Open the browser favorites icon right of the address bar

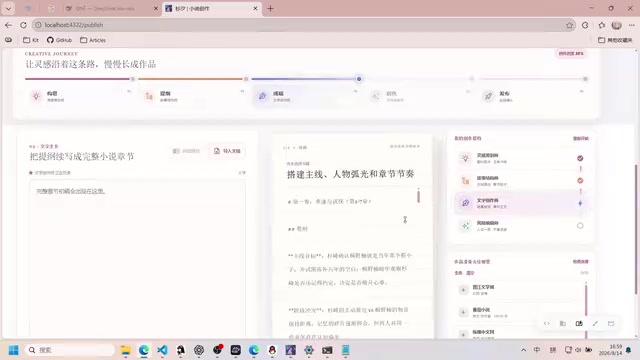[602, 25]
